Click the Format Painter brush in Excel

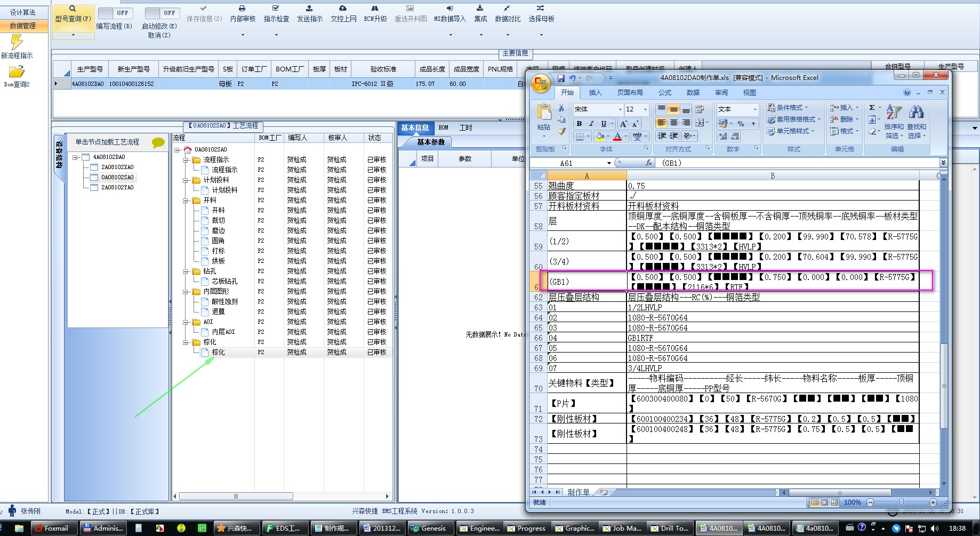coord(561,131)
